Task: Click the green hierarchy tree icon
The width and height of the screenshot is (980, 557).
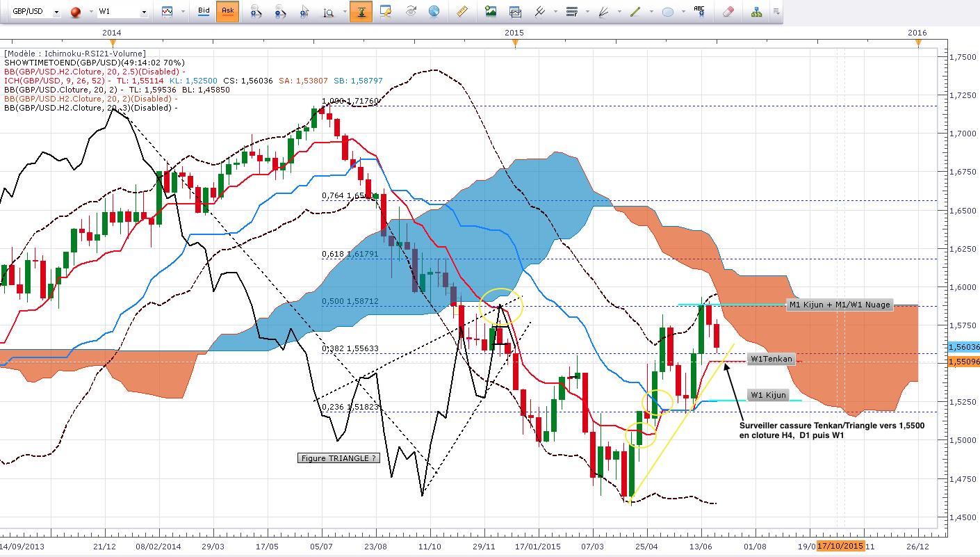Action: [x=757, y=12]
